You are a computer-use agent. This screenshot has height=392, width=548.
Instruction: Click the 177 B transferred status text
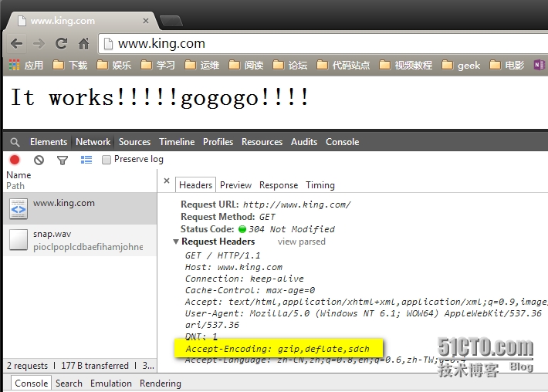click(95, 366)
